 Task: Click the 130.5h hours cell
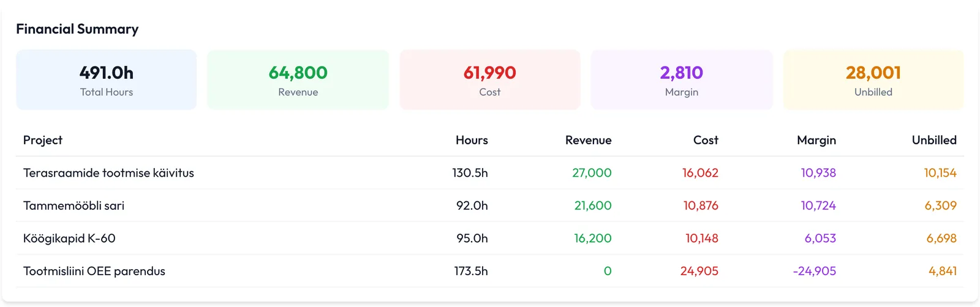pyautogui.click(x=470, y=173)
